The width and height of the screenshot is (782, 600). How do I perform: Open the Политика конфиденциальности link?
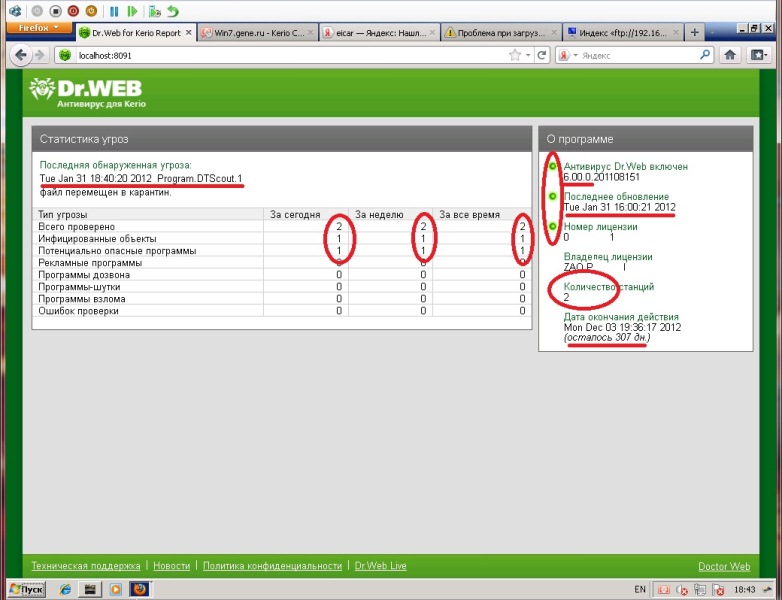point(272,566)
